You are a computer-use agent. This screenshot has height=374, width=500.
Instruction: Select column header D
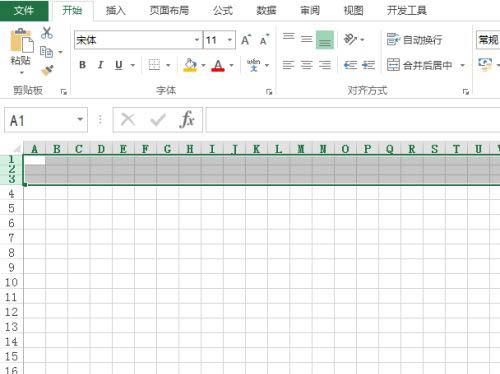[x=101, y=149]
